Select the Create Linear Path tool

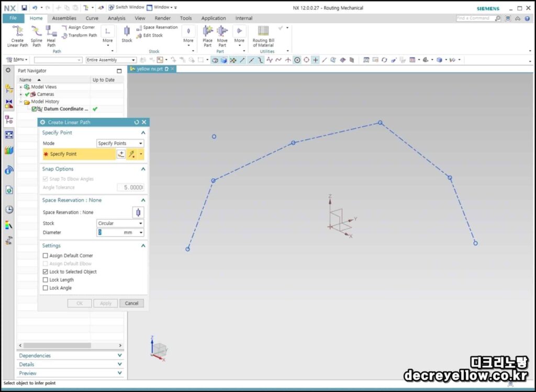[x=17, y=36]
